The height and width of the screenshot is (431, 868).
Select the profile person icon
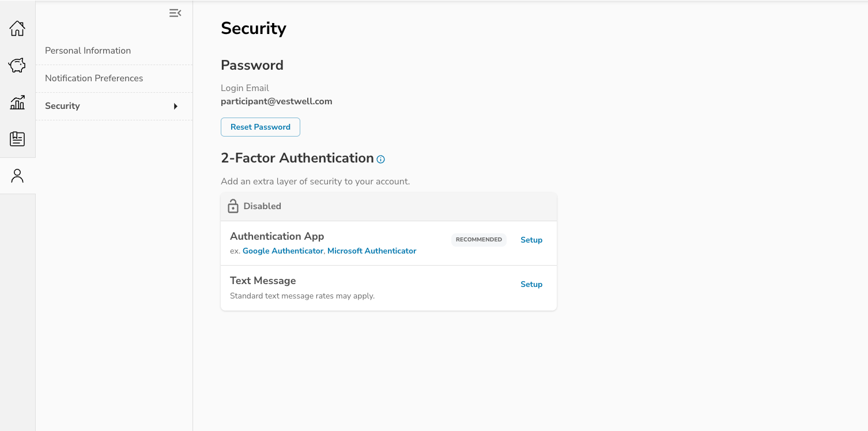click(x=17, y=176)
